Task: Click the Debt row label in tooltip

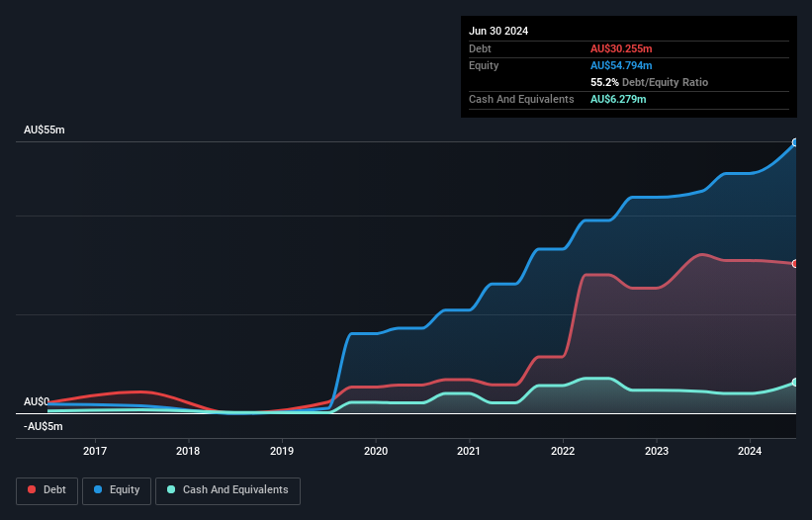Action: [x=480, y=48]
